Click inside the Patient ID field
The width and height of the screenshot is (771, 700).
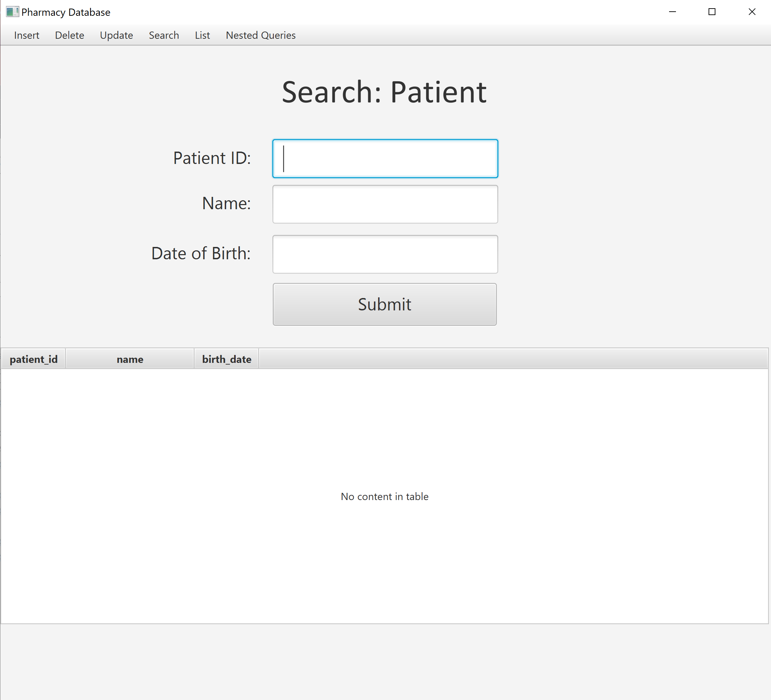[x=384, y=158]
